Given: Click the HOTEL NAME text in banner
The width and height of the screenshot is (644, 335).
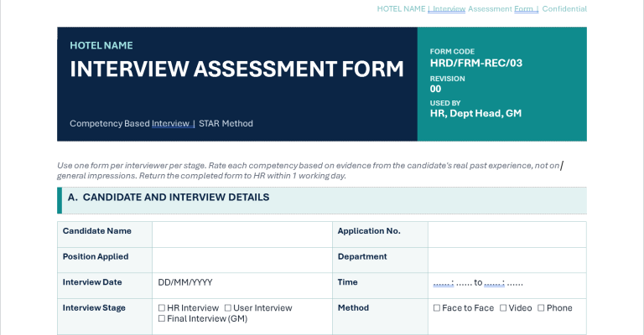Looking at the screenshot, I should pos(101,45).
